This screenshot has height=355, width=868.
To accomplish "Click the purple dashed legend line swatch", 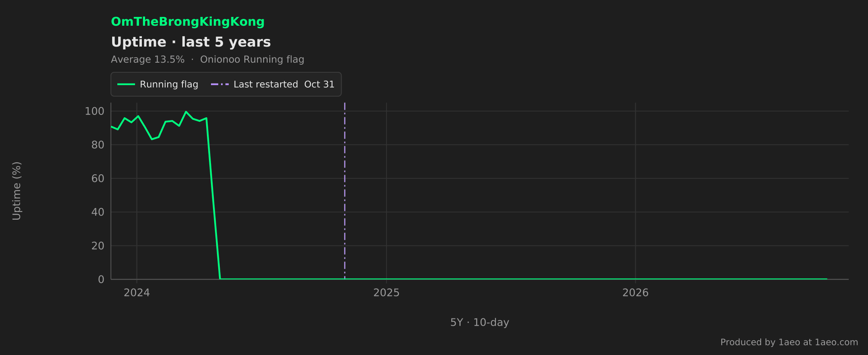I will [x=220, y=84].
